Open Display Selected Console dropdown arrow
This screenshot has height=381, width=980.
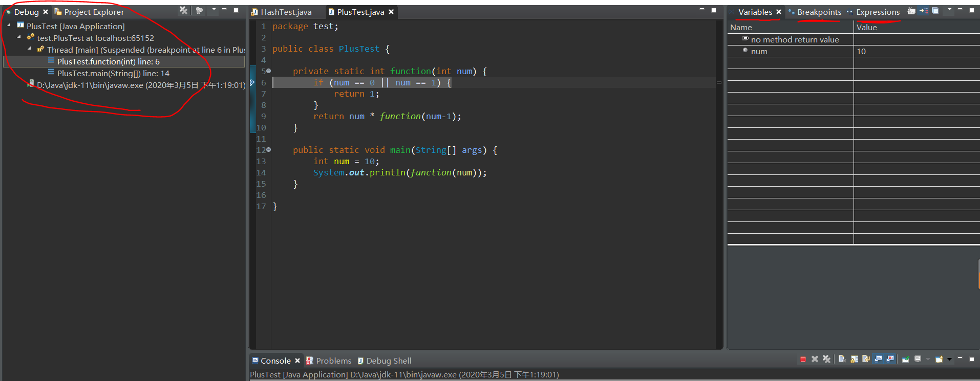(x=928, y=360)
